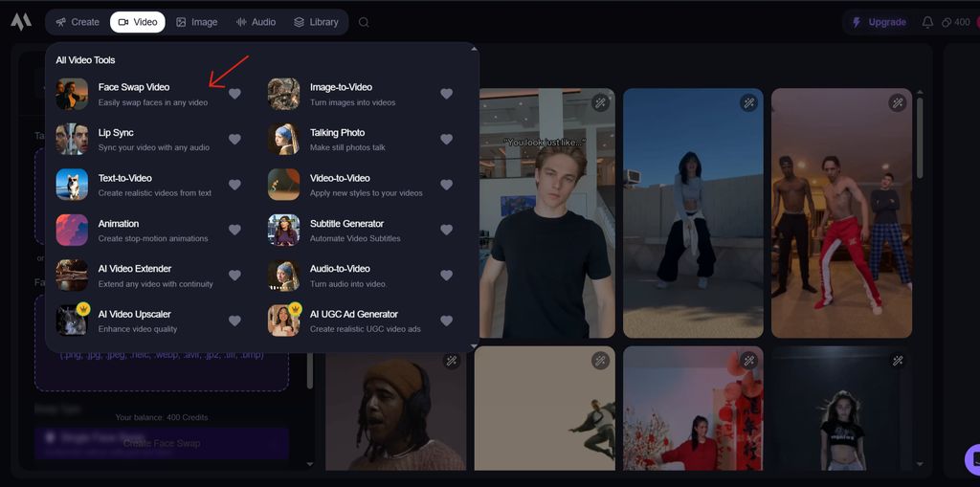Toggle favorite heart for Talking Photo

(x=446, y=140)
